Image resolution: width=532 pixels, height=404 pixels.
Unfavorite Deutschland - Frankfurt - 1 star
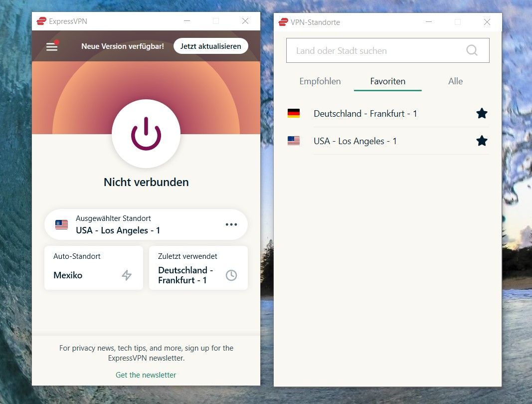pyautogui.click(x=482, y=113)
